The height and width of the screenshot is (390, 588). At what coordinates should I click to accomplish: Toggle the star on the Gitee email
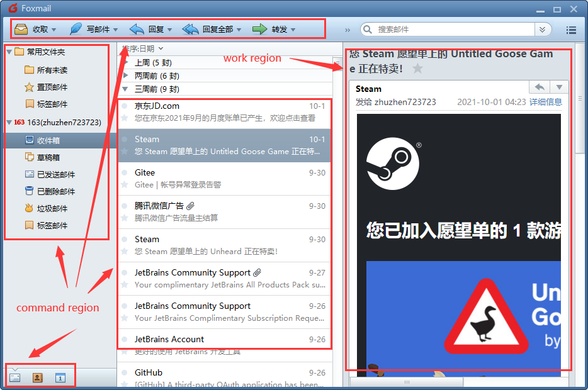point(125,185)
